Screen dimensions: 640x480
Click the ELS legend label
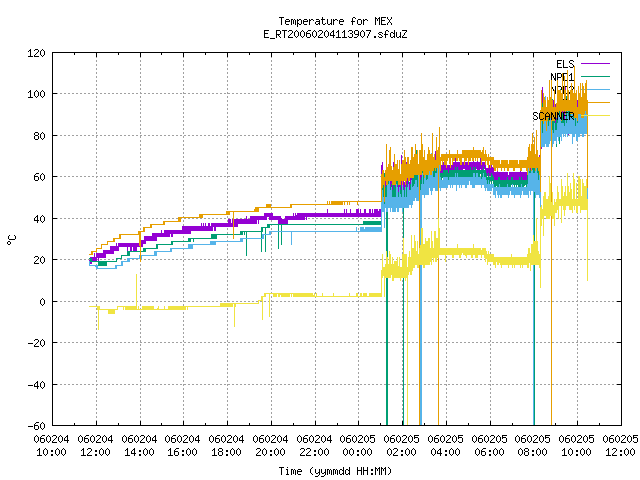tap(565, 64)
